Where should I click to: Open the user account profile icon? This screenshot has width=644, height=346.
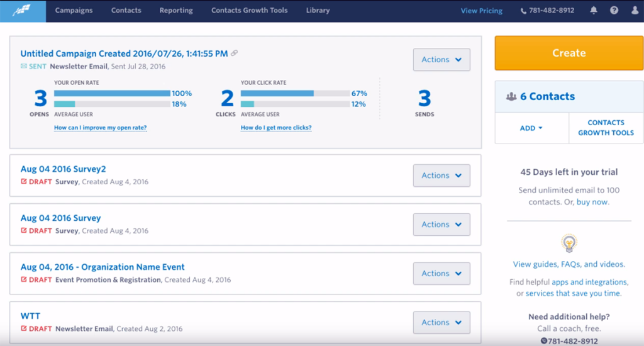(635, 10)
